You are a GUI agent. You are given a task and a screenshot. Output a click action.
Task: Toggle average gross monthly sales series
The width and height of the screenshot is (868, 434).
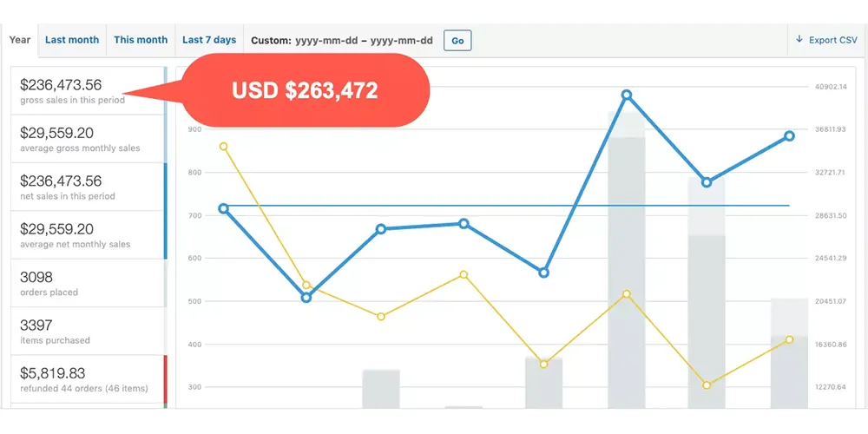coord(87,139)
